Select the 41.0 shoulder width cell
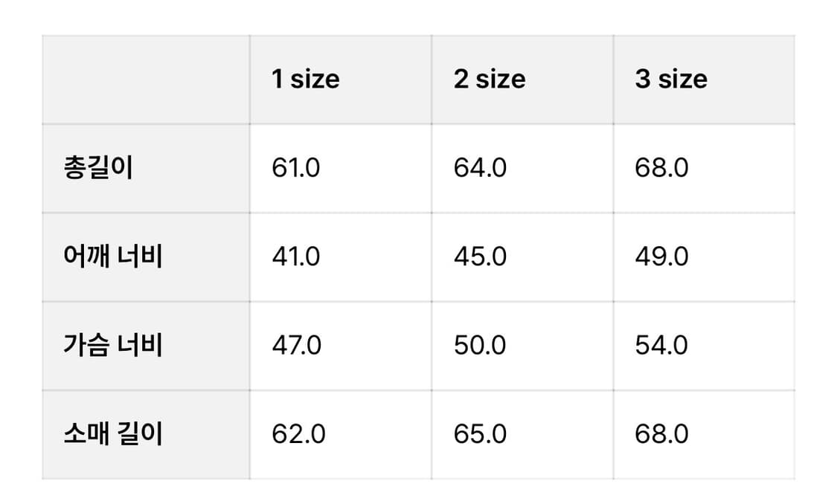Screen dimensions: 837x504 tap(295, 256)
